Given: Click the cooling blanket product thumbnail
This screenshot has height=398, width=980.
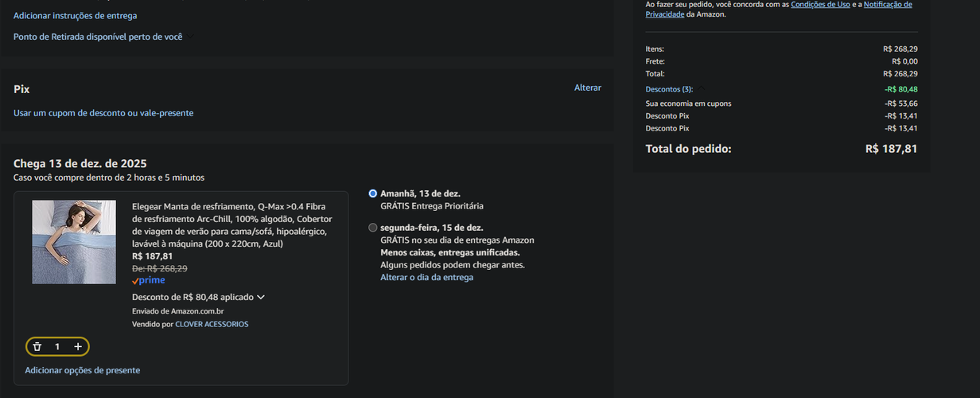Looking at the screenshot, I should [x=74, y=242].
